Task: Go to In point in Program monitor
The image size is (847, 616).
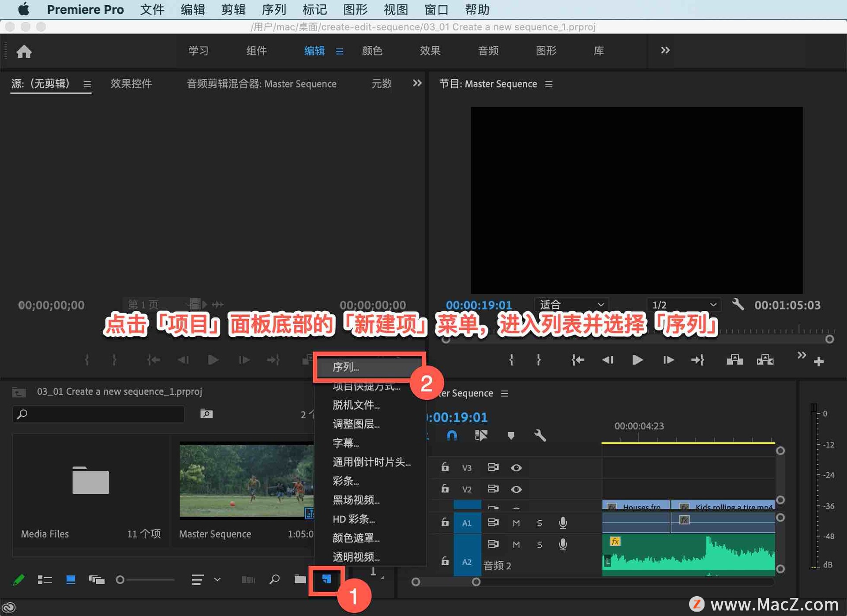Action: [577, 360]
